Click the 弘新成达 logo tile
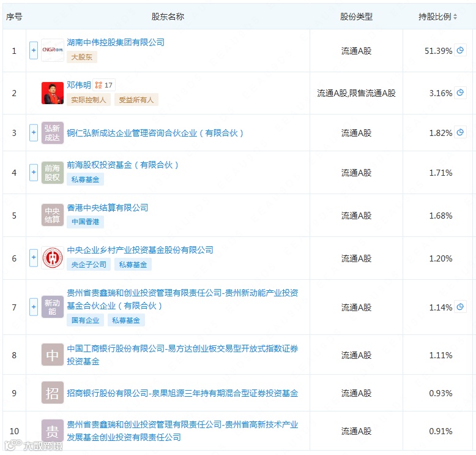Image resolution: width=476 pixels, height=455 pixels. (x=53, y=133)
